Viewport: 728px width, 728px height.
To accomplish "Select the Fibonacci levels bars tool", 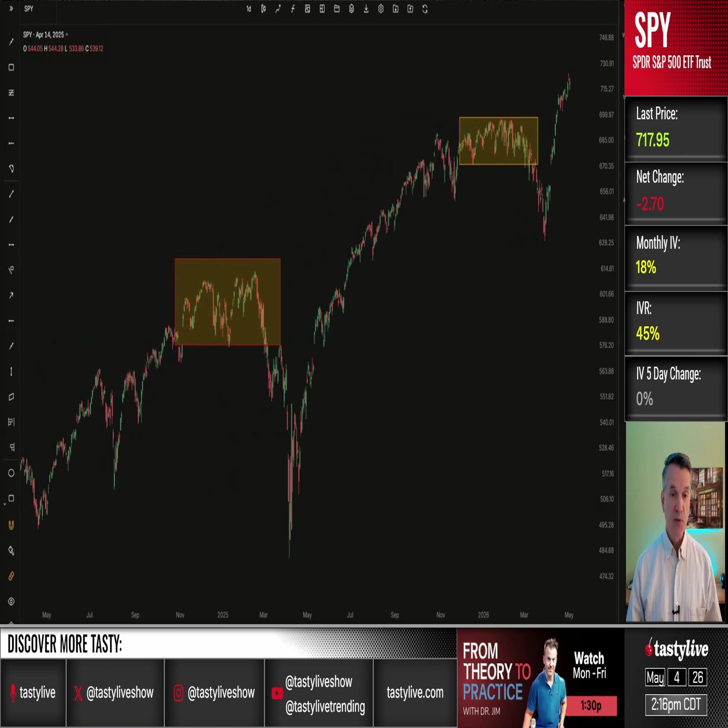I will pyautogui.click(x=11, y=422).
